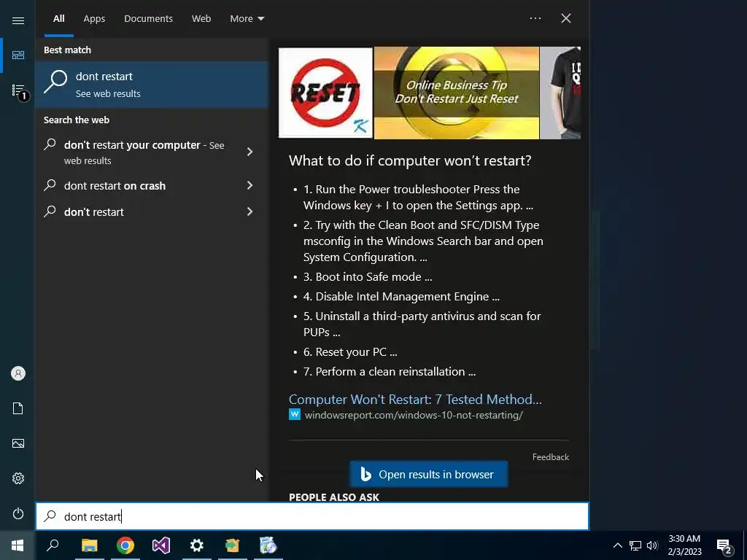Click the three-dots options icon
The height and width of the screenshot is (560, 747).
(x=535, y=18)
